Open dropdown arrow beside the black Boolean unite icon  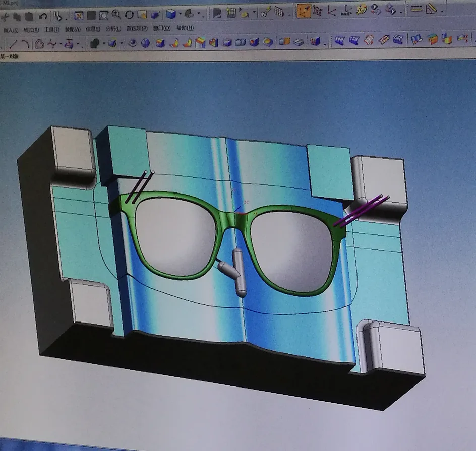pos(104,44)
